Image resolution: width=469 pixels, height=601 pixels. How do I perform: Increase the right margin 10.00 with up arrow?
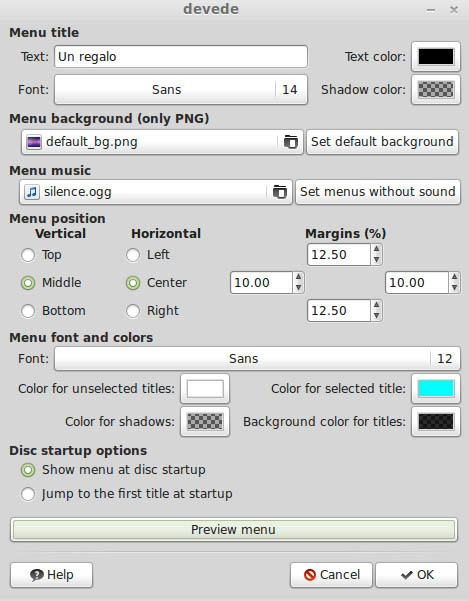point(454,278)
